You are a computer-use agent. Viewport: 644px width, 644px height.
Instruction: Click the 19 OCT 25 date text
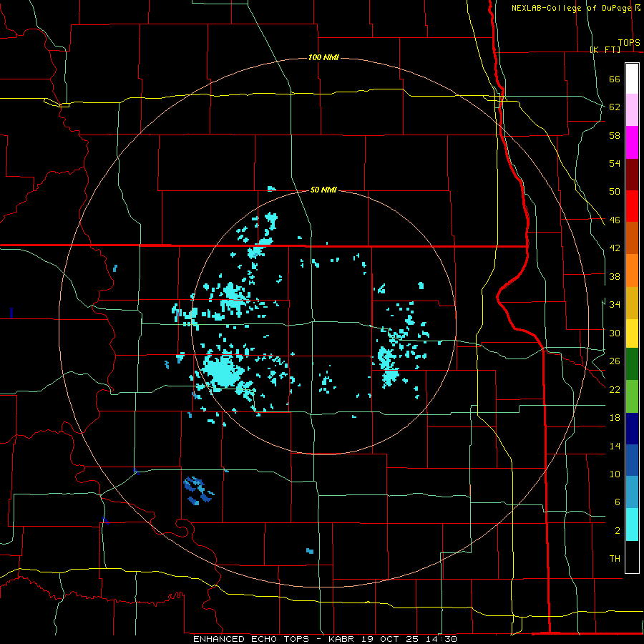(x=391, y=639)
